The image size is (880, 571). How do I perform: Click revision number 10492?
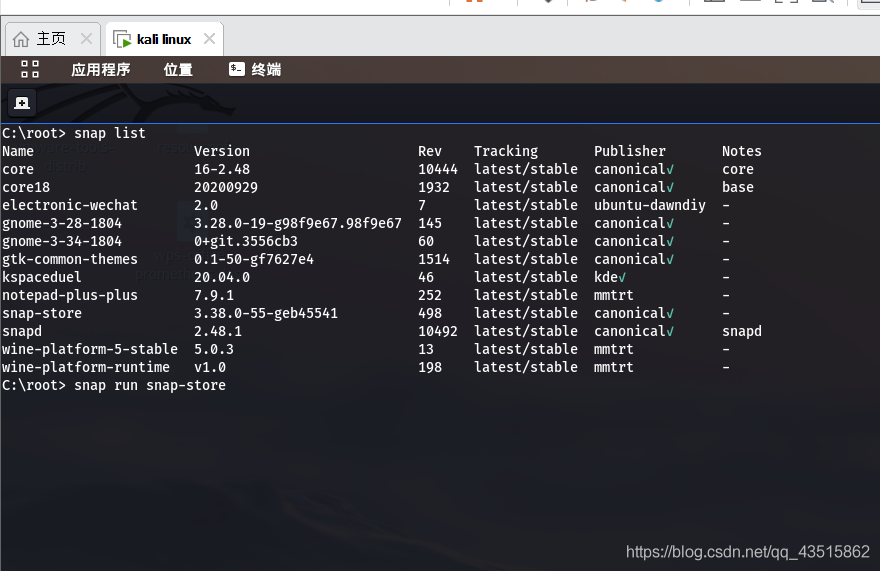click(438, 331)
